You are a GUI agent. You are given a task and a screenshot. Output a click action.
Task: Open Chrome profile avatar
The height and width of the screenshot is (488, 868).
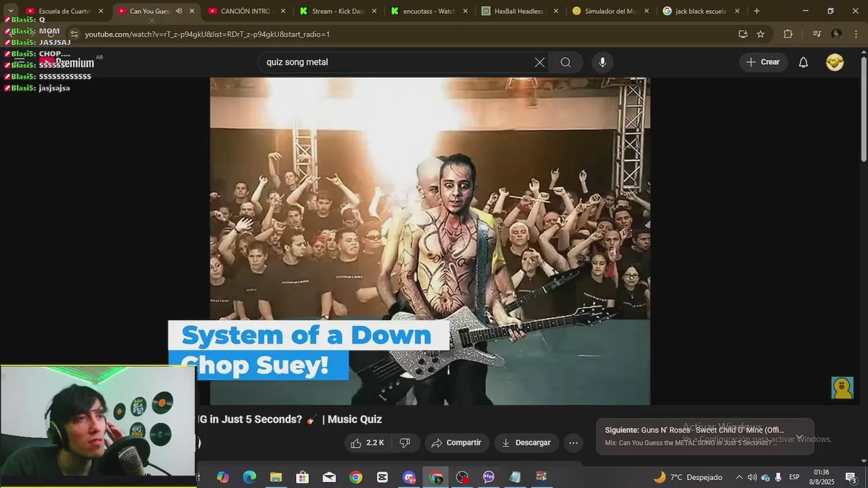pos(836,34)
